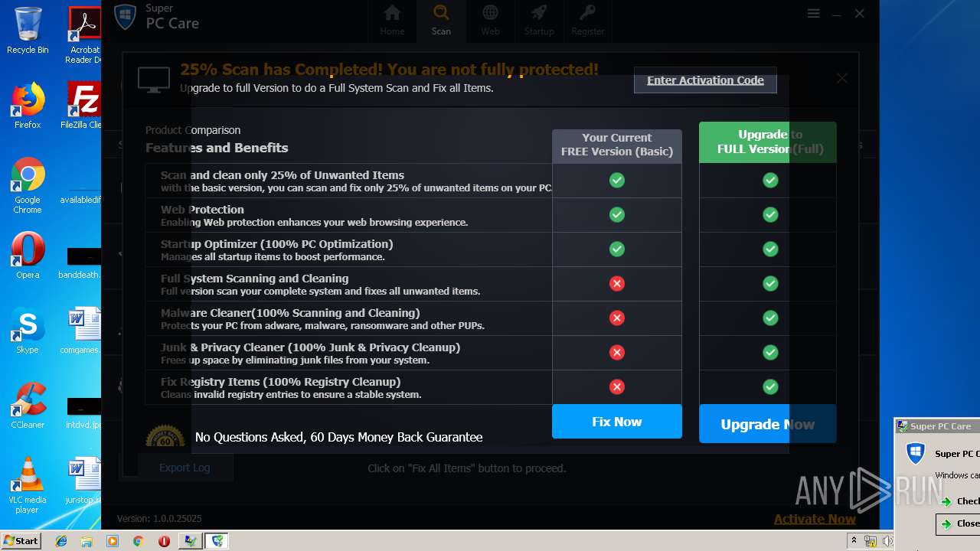980x551 pixels.
Task: Open Google Chrome desktop shortcut
Action: pos(28,186)
